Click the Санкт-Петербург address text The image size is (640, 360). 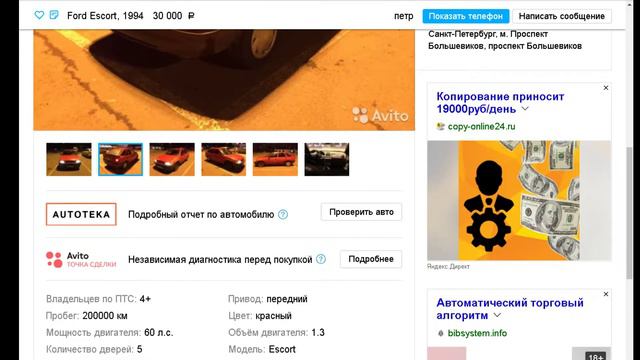pos(505,40)
